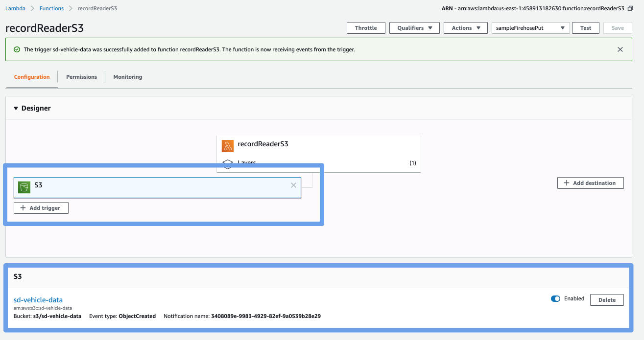Disable the sd-vehicle-data trigger toggle
This screenshot has width=644, height=340.
(555, 299)
